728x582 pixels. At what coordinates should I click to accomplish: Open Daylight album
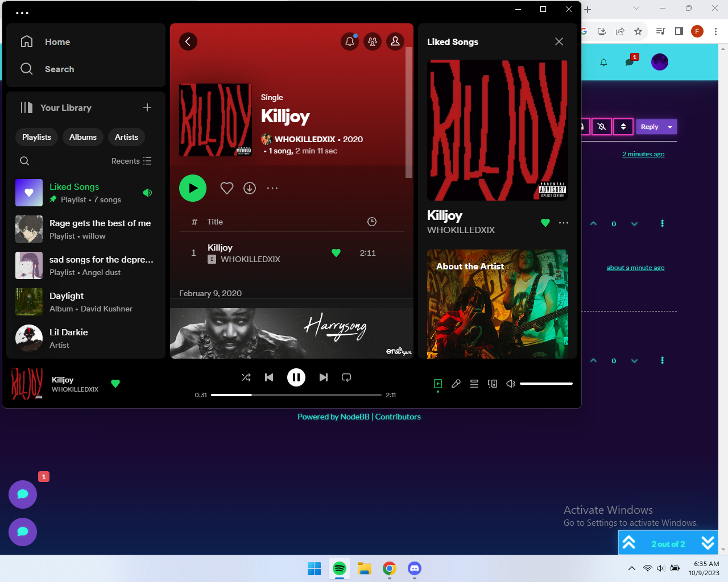click(86, 302)
